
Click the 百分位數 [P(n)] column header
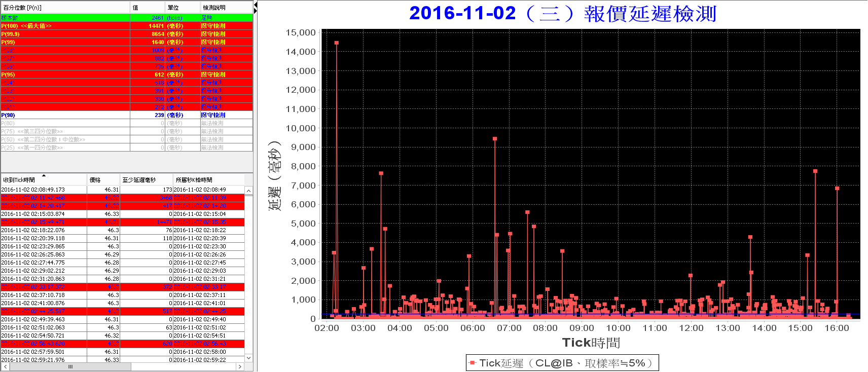point(65,8)
